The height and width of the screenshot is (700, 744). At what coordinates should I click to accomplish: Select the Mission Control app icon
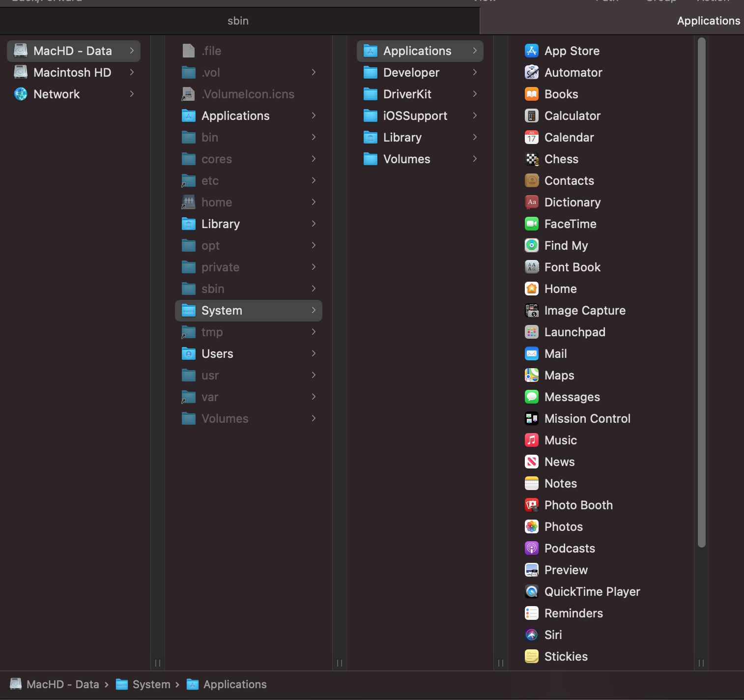pyautogui.click(x=532, y=418)
